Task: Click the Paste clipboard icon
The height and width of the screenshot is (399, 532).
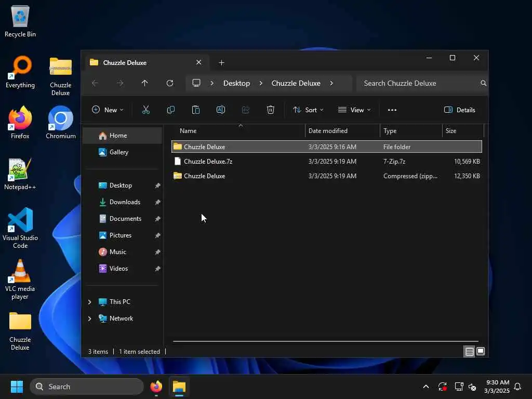Action: coord(196,110)
